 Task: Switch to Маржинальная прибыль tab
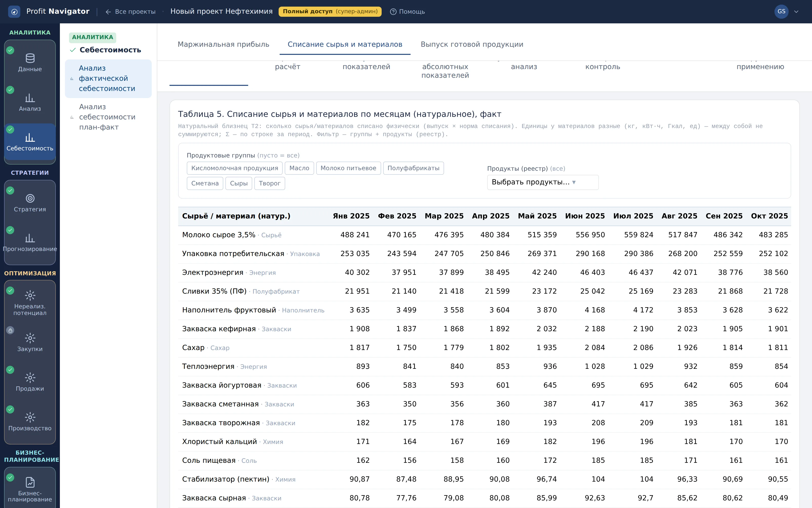pyautogui.click(x=224, y=44)
